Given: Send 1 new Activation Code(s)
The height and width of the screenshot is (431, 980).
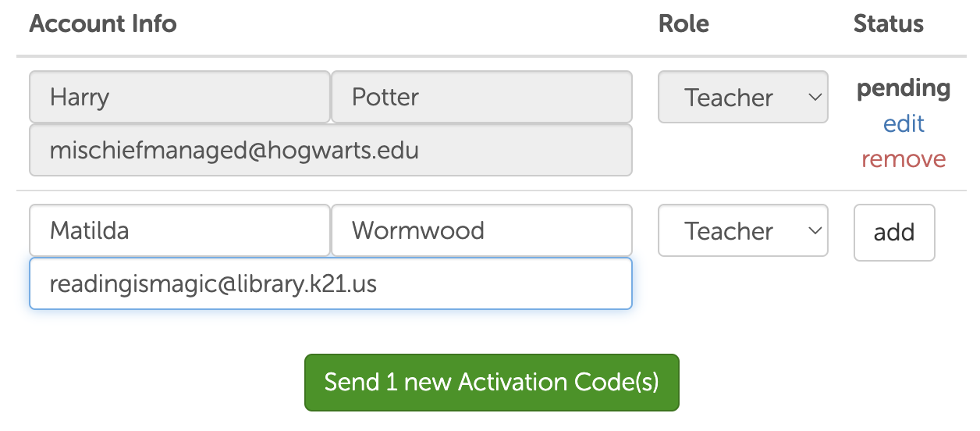Looking at the screenshot, I should coord(492,383).
